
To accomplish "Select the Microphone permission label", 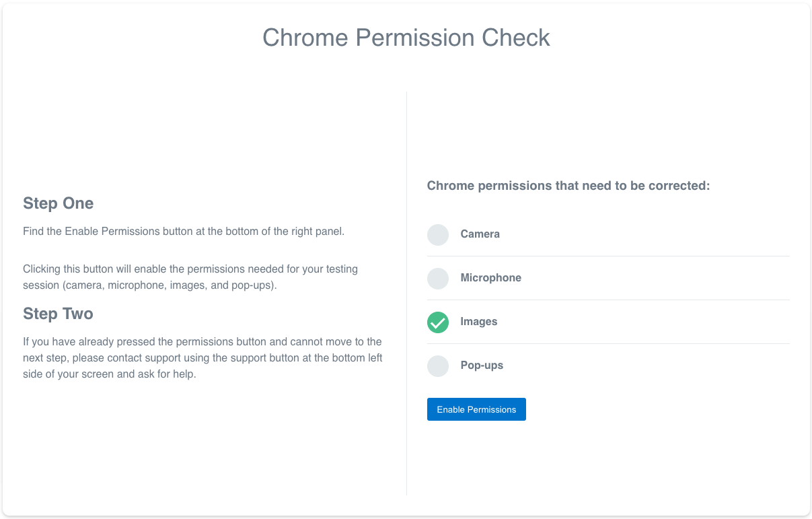I will point(490,278).
